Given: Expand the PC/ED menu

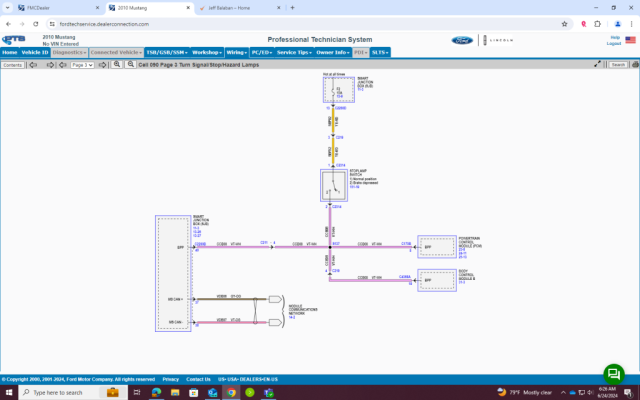Looking at the screenshot, I should [262, 53].
